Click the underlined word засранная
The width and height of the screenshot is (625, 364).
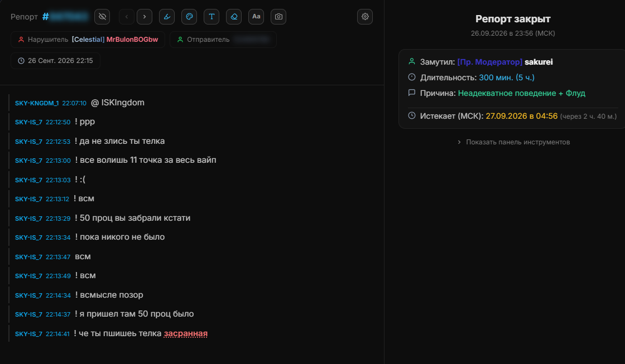186,333
